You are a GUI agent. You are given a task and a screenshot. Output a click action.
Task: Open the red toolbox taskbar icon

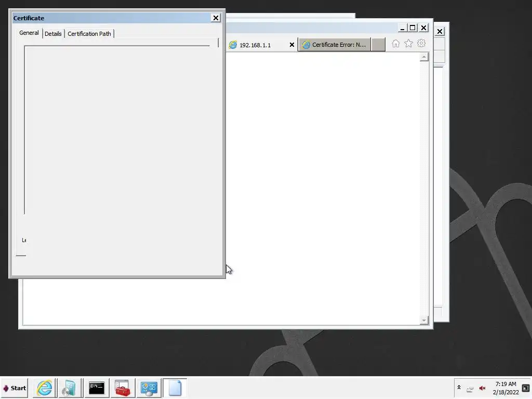point(123,388)
